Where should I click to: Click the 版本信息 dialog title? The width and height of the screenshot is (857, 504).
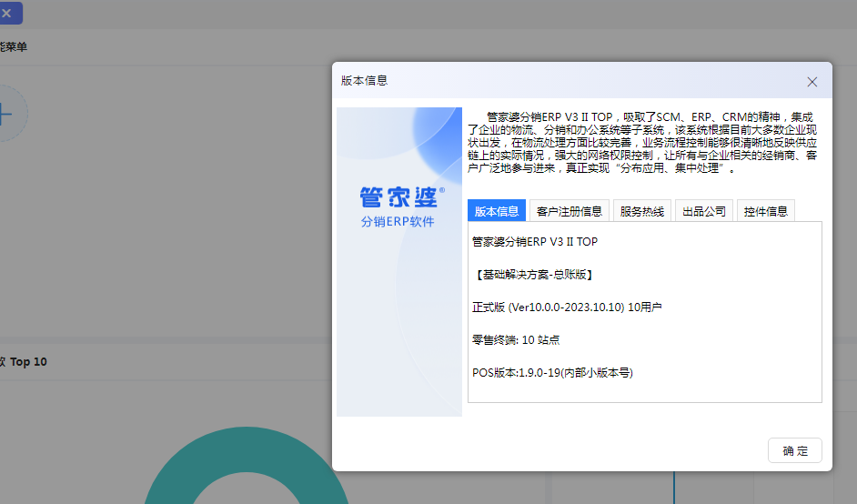[365, 81]
